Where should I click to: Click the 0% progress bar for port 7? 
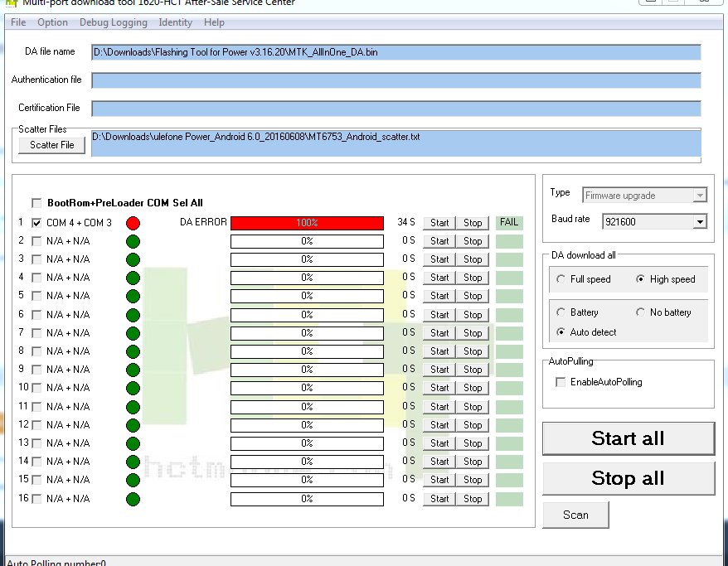pos(307,334)
